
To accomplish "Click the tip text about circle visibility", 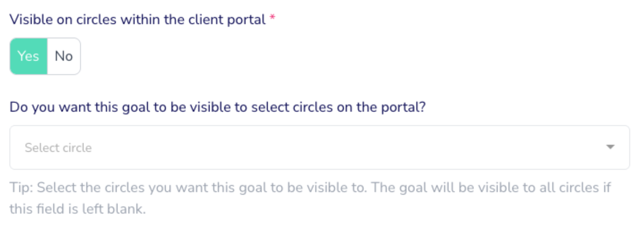I will tap(310, 188).
